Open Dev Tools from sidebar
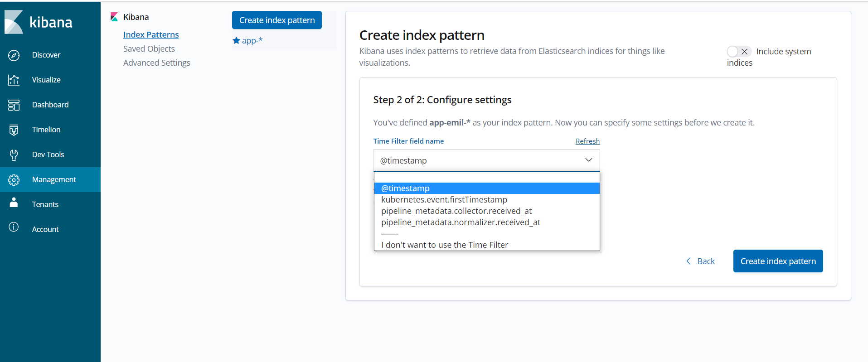 point(48,154)
